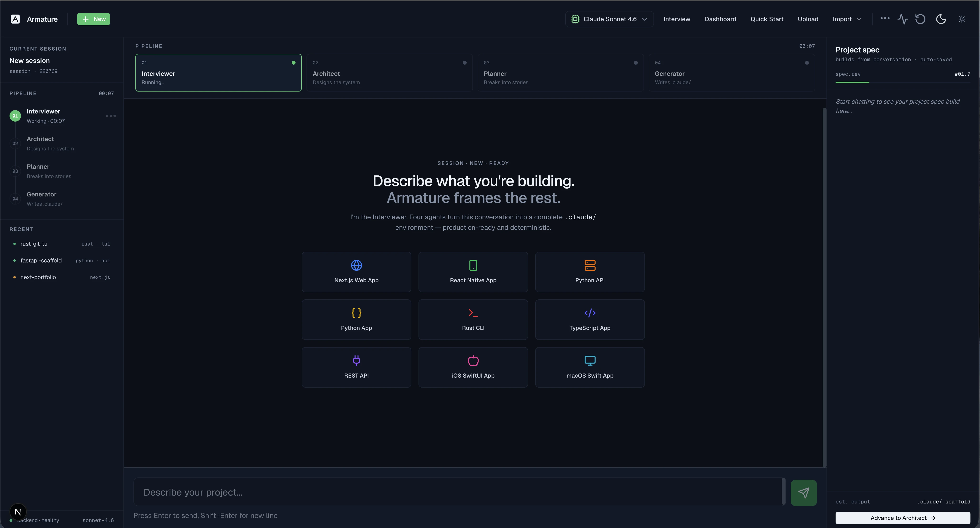Switch to light mode sun icon

[x=961, y=19]
